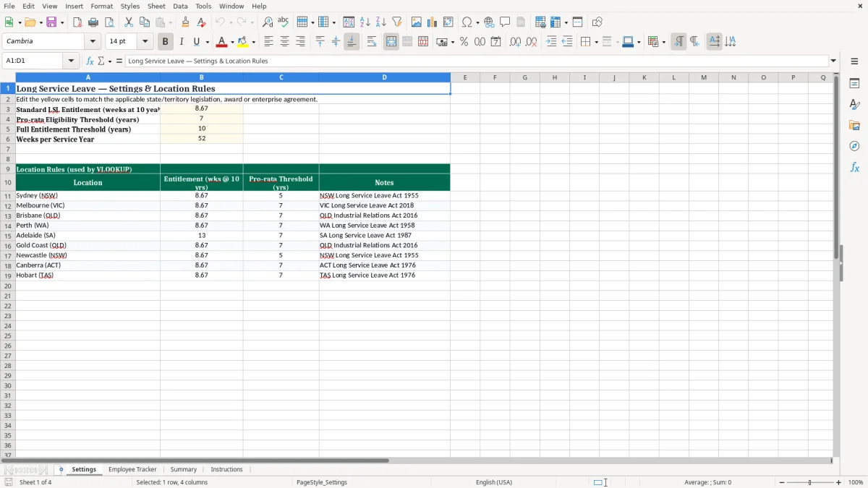Open the conditional formatting dropdown
Image resolution: width=868 pixels, height=488 pixels.
[x=663, y=42]
